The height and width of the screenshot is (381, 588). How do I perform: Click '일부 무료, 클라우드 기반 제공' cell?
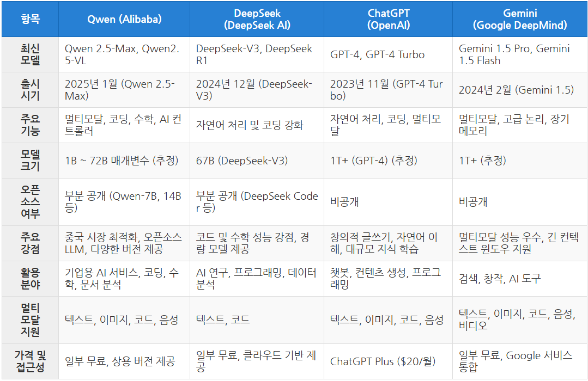257,361
